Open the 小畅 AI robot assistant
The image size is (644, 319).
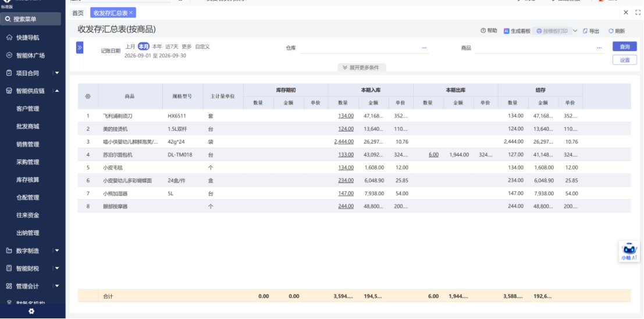[x=629, y=252]
